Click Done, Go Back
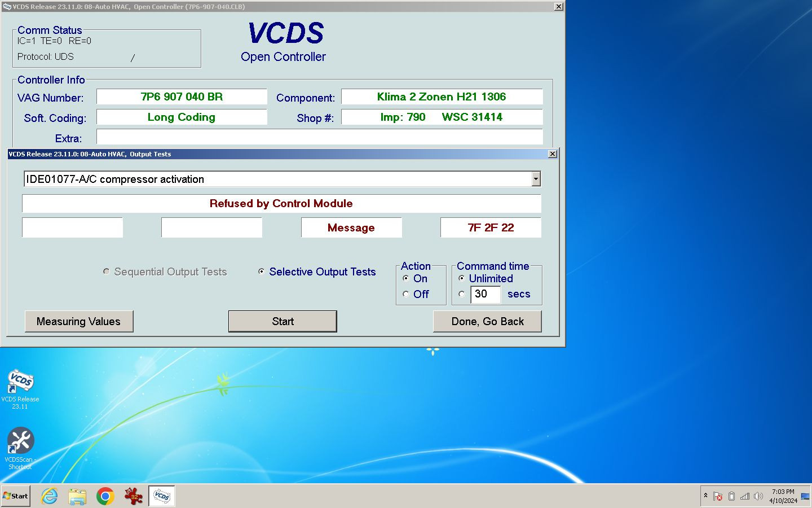812x508 pixels. (487, 321)
